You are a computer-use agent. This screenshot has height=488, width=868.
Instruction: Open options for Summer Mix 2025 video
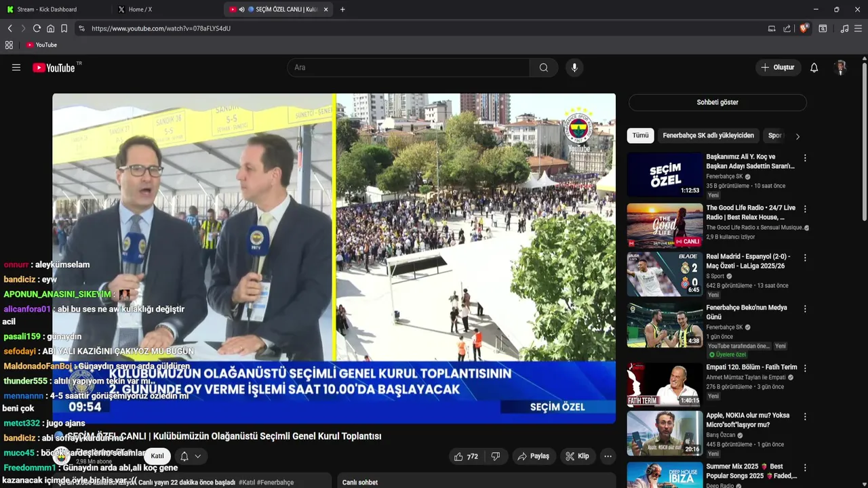pos(805,468)
